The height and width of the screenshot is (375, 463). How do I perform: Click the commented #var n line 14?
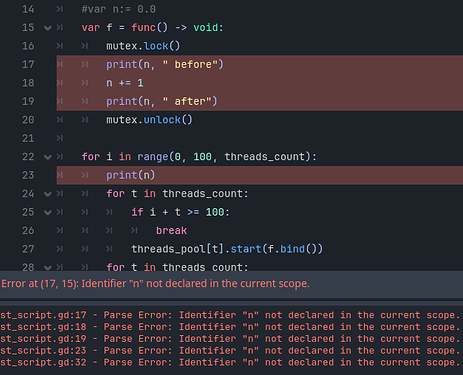[x=119, y=9]
